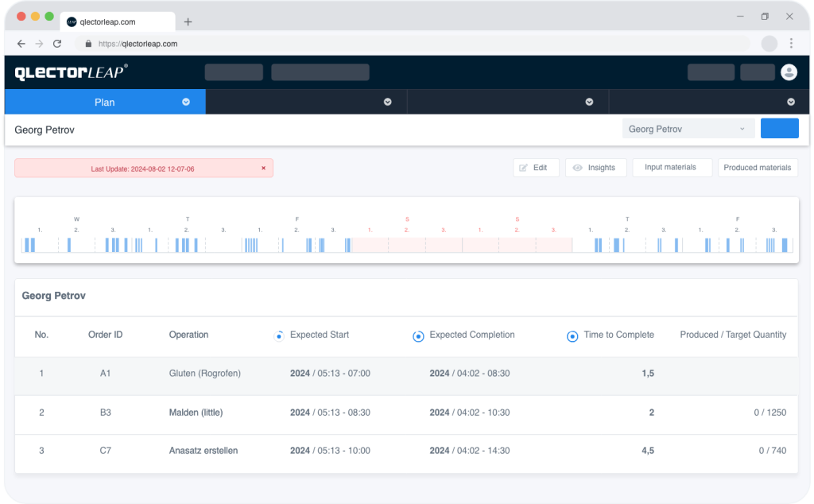Image resolution: width=814 pixels, height=504 pixels.
Task: Click time to complete value 4,5
Action: point(648,451)
